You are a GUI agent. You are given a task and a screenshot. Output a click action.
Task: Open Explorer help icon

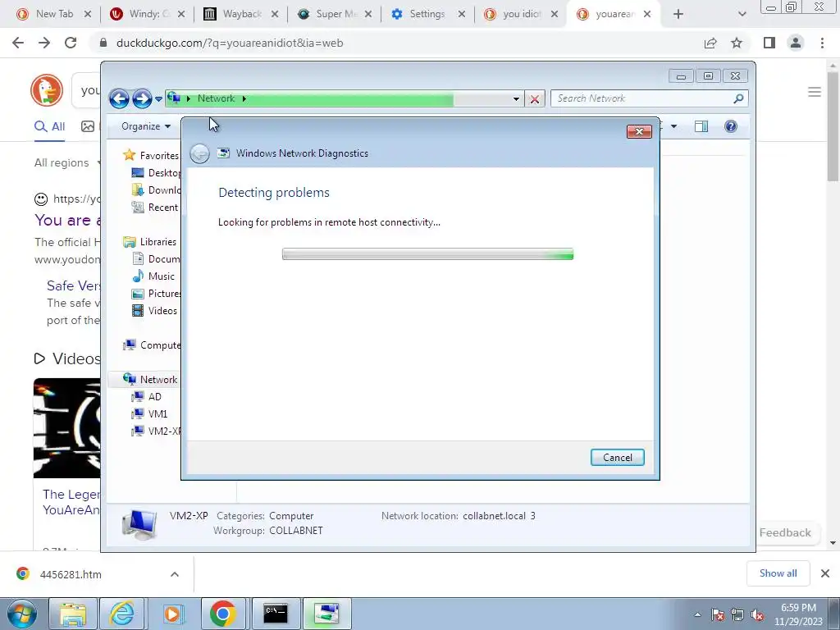[730, 126]
